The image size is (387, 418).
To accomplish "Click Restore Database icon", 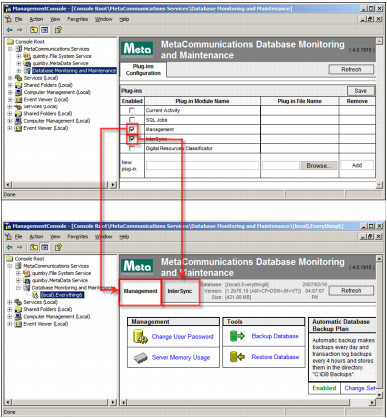I will click(237, 357).
